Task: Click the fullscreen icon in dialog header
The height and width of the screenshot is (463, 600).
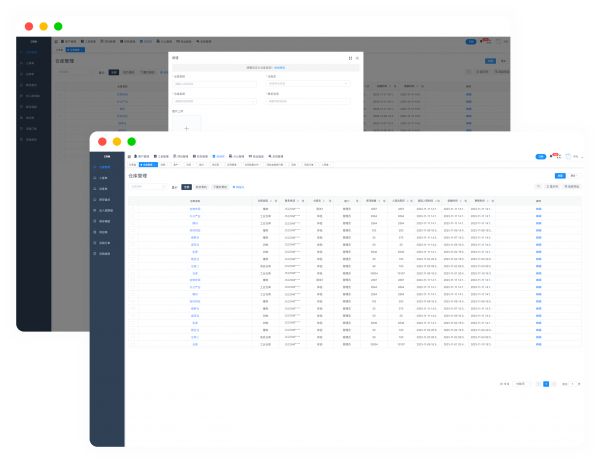Action: [x=350, y=58]
